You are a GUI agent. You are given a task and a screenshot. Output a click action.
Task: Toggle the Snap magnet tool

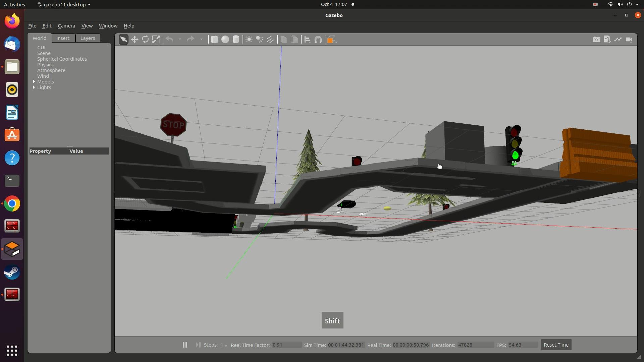point(318,40)
